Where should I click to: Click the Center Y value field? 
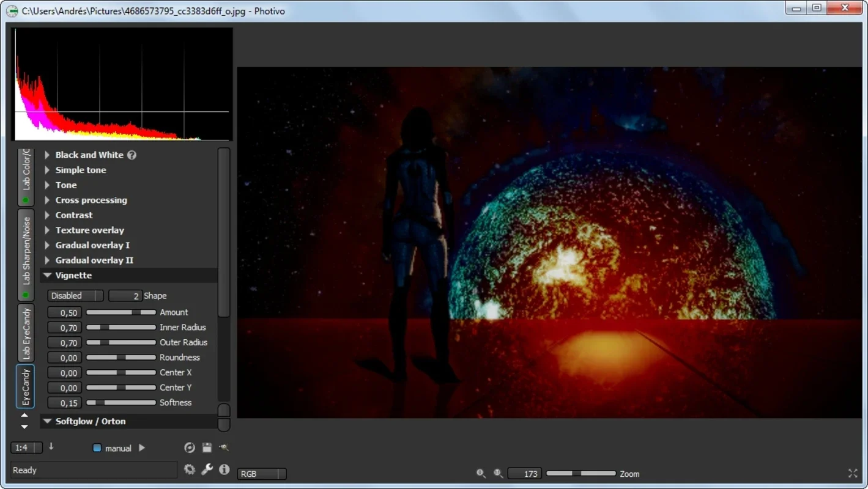pyautogui.click(x=65, y=388)
